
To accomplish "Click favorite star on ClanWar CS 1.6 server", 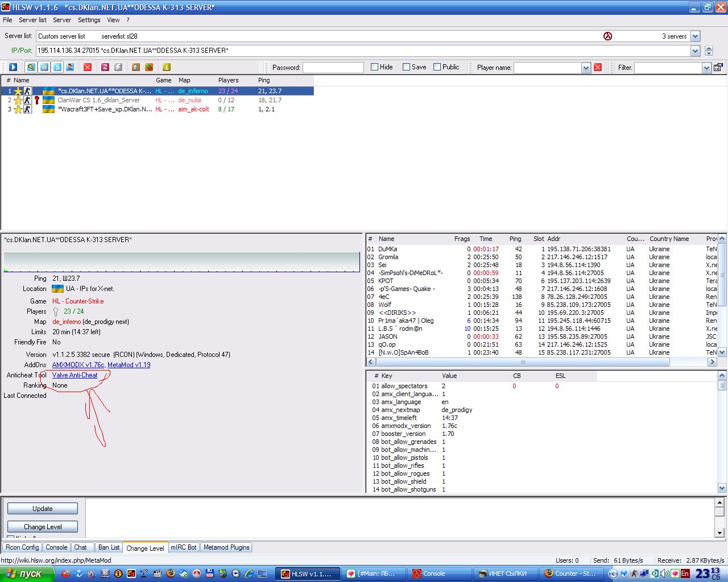I will click(x=18, y=100).
